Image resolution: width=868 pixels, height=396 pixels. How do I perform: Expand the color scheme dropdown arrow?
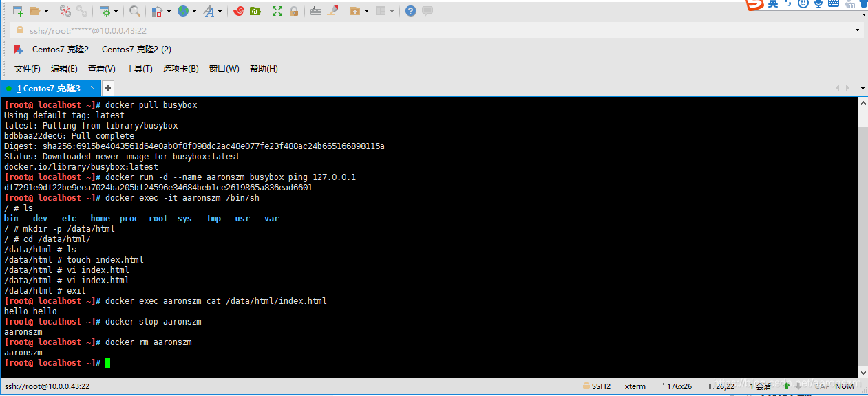tap(167, 11)
